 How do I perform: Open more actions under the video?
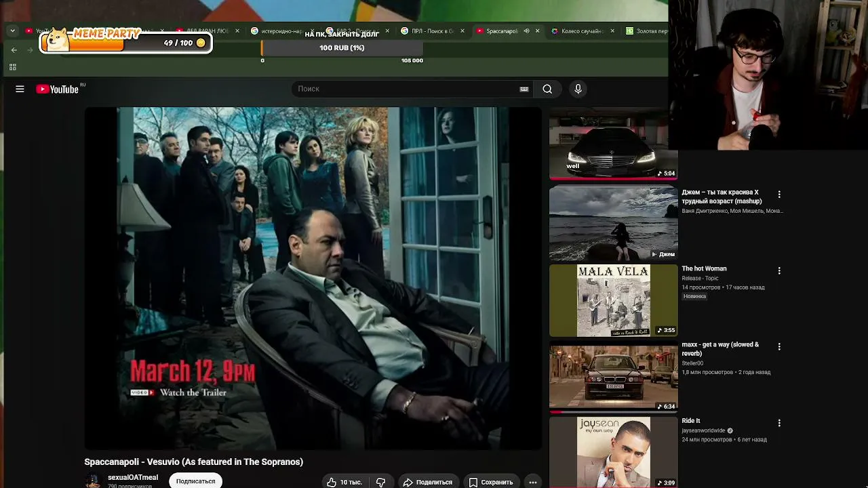click(533, 482)
